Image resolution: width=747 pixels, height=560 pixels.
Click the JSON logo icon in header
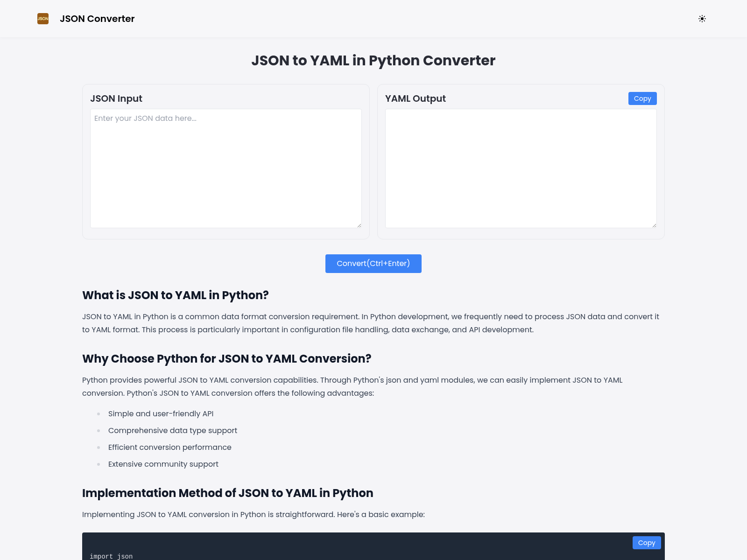(42, 19)
